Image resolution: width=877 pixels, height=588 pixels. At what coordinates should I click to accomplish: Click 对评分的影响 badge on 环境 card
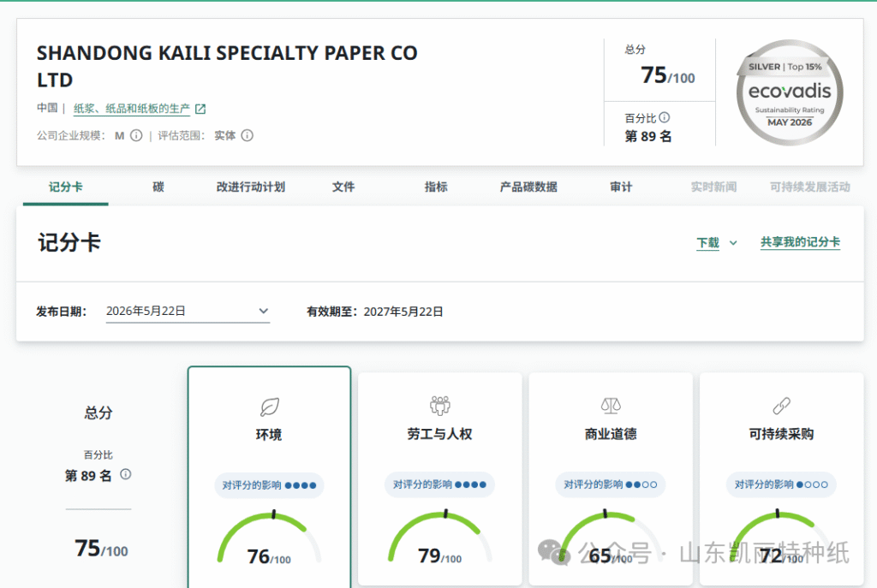coord(269,485)
